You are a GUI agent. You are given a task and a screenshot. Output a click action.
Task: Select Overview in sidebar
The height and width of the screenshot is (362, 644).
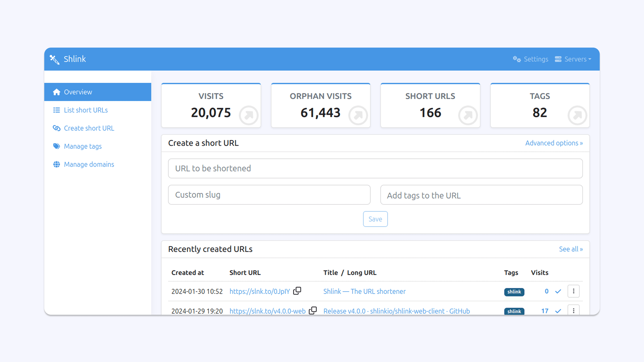(x=98, y=92)
